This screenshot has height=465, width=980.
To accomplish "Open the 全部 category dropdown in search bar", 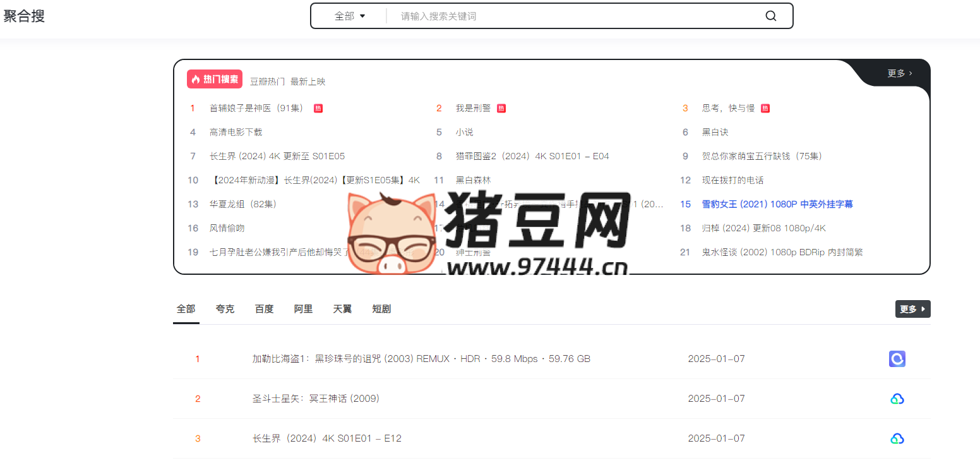I will pos(350,16).
